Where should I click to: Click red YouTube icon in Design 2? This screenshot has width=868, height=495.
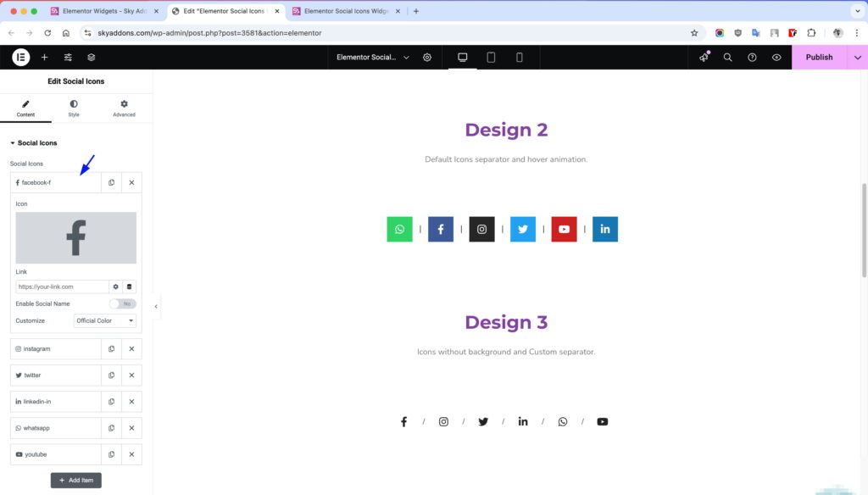click(564, 229)
